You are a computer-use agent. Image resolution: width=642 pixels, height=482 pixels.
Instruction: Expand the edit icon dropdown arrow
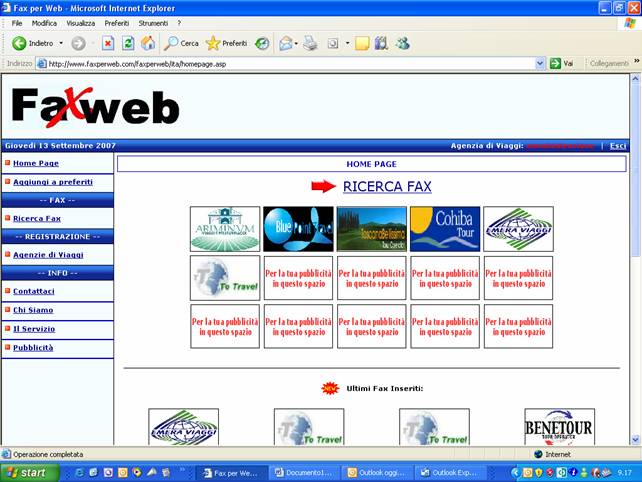click(x=347, y=43)
